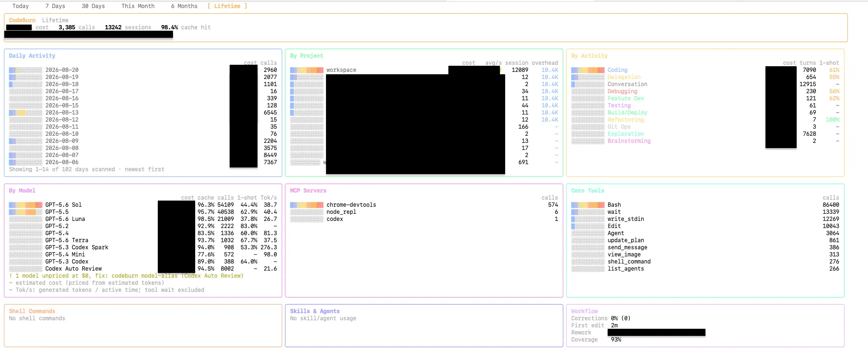868x351 pixels.
Task: Click the Workflow panel heading
Action: [584, 311]
